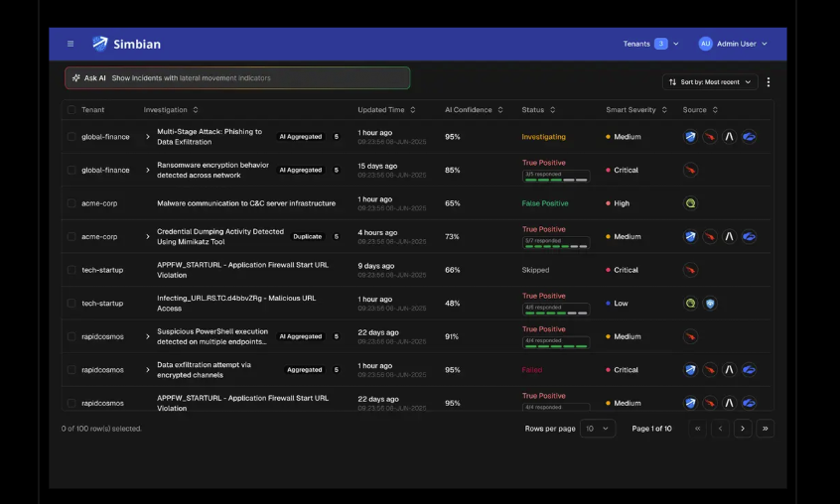Open the Sort by: Most recent dropdown

710,82
